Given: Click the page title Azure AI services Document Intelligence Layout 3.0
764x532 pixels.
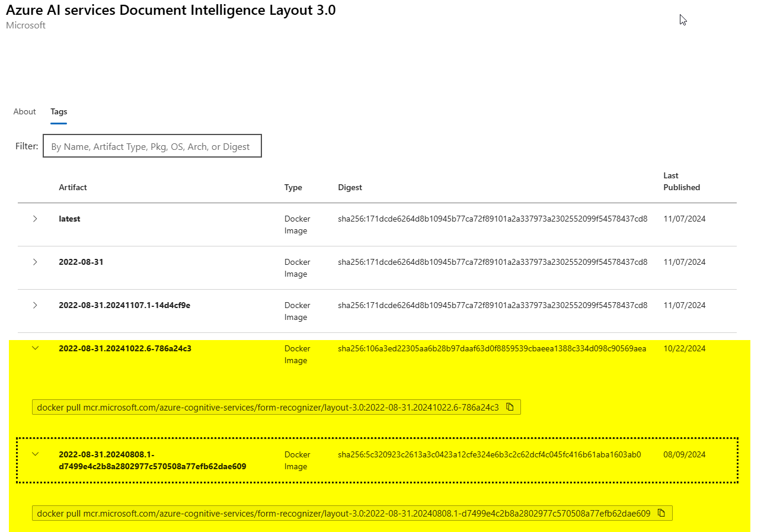Looking at the screenshot, I should coord(171,10).
